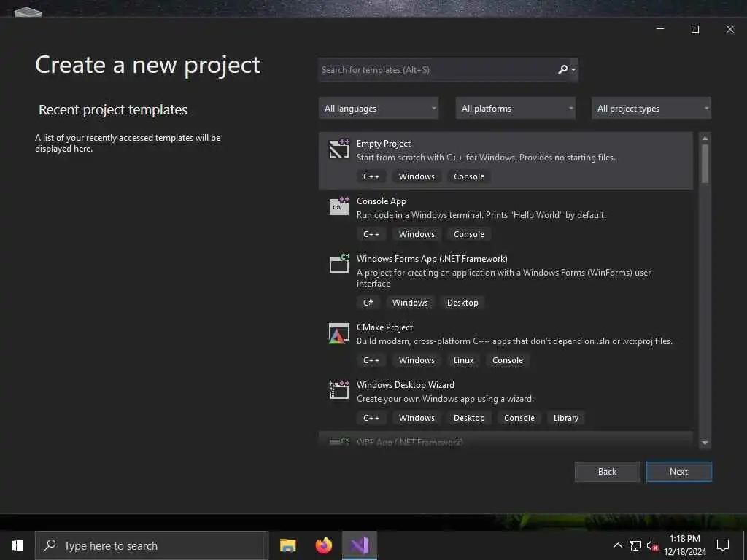Select the Empty Project template title
The height and width of the screenshot is (560, 747).
coord(384,144)
